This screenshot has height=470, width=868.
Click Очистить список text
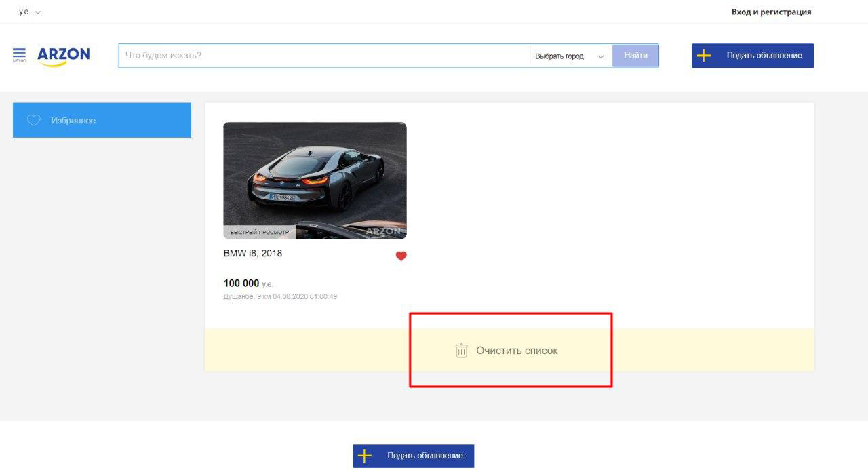(x=517, y=351)
